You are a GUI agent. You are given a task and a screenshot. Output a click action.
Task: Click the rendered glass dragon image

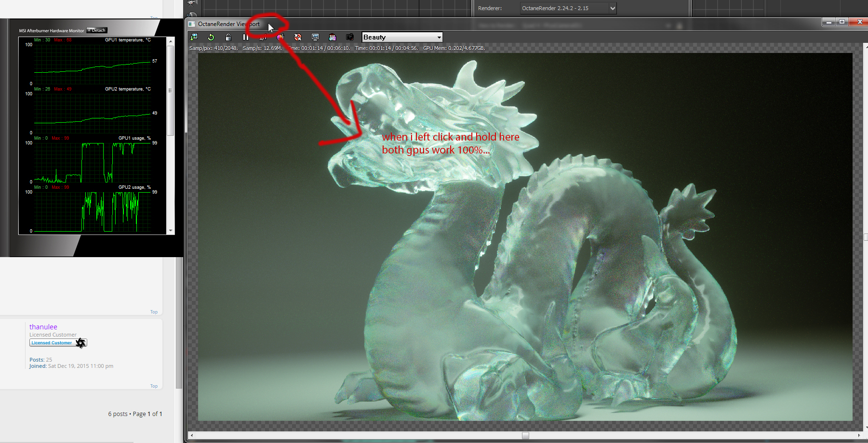click(525, 237)
